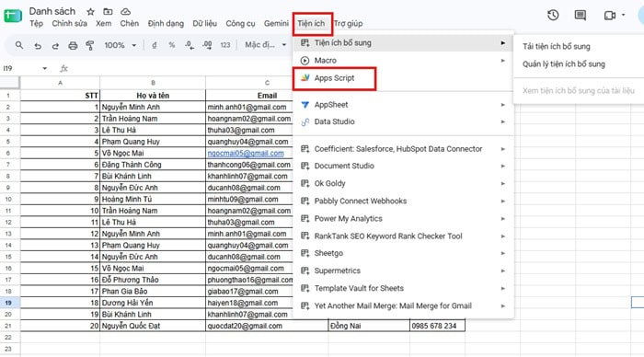Close the Tiện ích menu
Screen dimensions: 644x357
click(x=311, y=23)
